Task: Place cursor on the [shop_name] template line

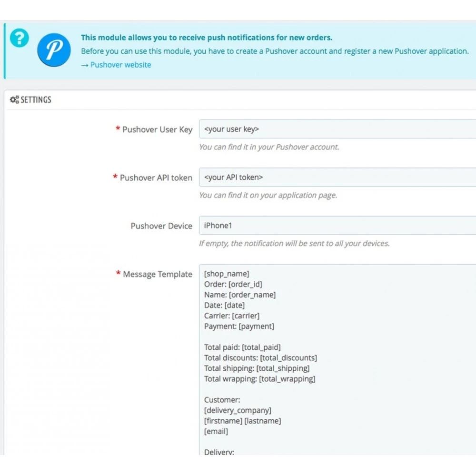Action: tap(227, 274)
